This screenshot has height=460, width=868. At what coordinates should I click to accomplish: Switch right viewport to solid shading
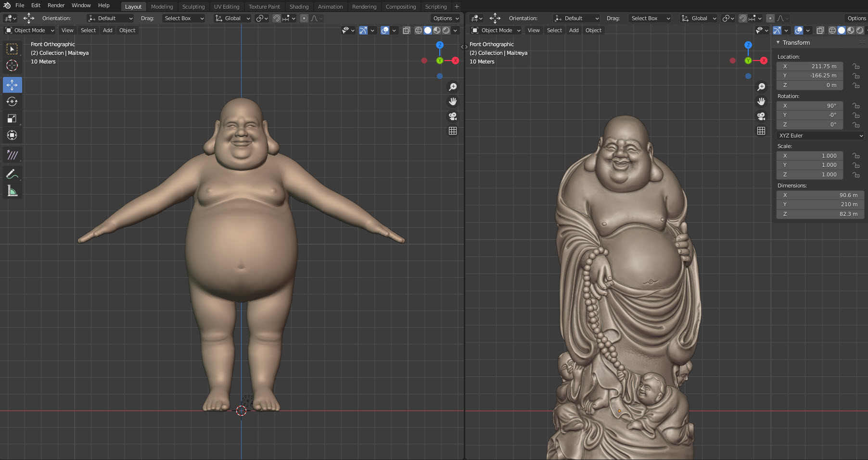(x=842, y=30)
